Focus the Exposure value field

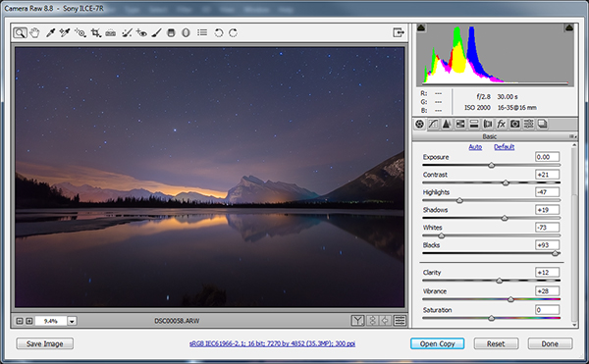click(x=548, y=157)
